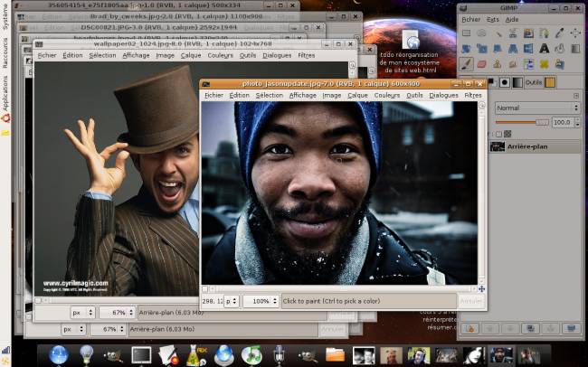Image resolution: width=588 pixels, height=367 pixels.
Task: Select the Rectangle Select tool in toolbox
Action: click(467, 33)
